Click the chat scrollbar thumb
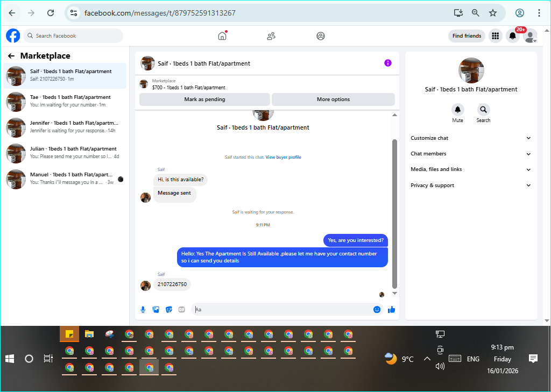 394,213
